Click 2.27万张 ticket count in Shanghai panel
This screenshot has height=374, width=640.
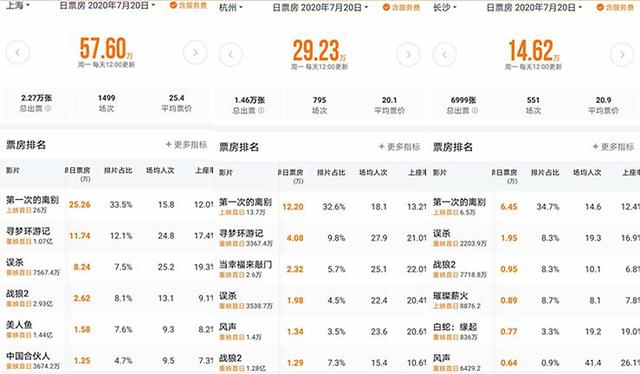pyautogui.click(x=36, y=98)
